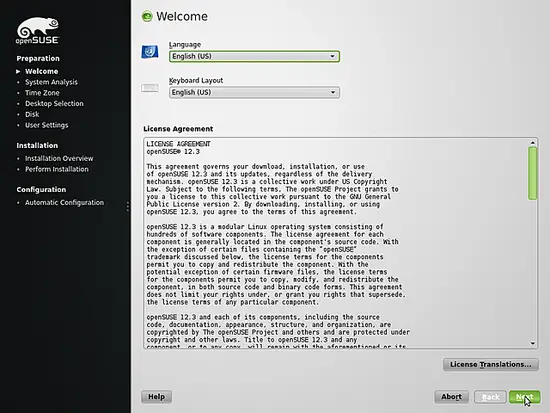This screenshot has height=413, width=550.
Task: Proceed with the Next button
Action: click(525, 397)
